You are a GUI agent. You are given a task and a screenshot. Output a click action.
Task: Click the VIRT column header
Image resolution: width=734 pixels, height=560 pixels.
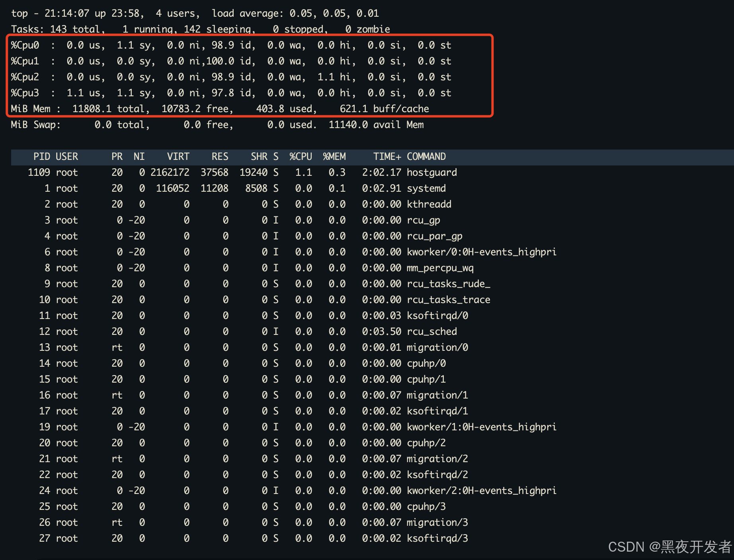click(x=178, y=157)
